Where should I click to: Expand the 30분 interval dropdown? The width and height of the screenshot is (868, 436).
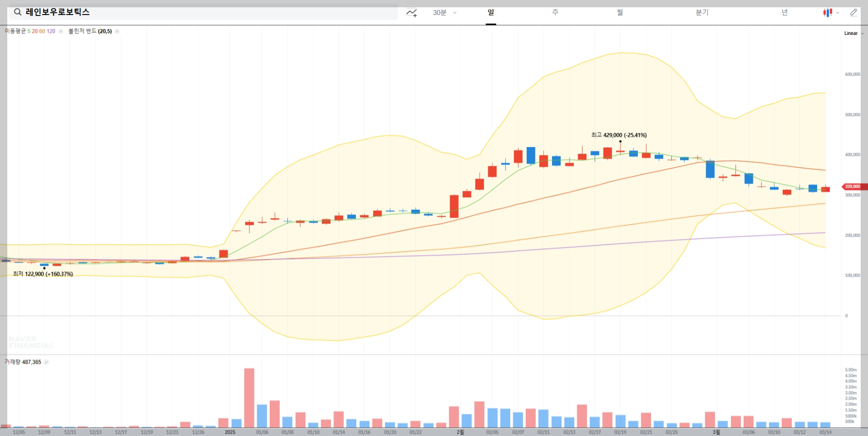(x=445, y=13)
